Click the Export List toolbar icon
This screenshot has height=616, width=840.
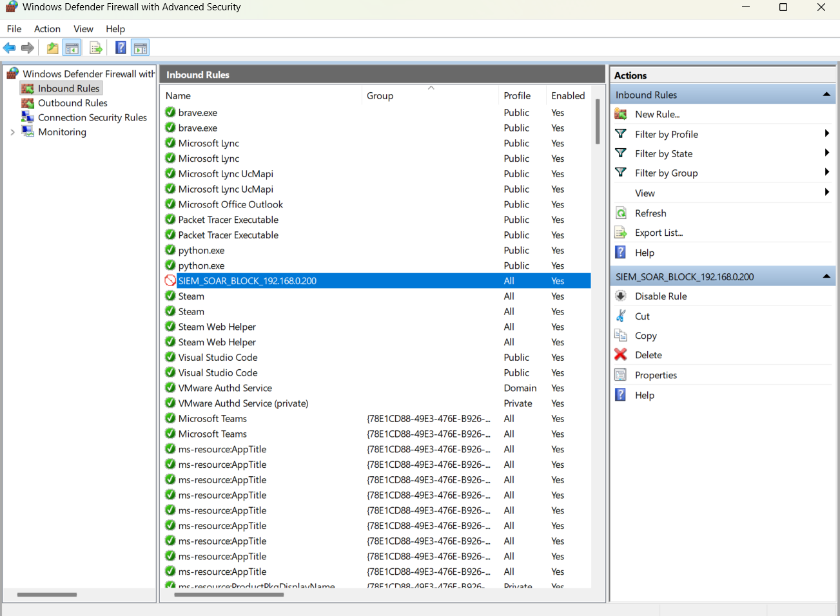click(x=96, y=48)
